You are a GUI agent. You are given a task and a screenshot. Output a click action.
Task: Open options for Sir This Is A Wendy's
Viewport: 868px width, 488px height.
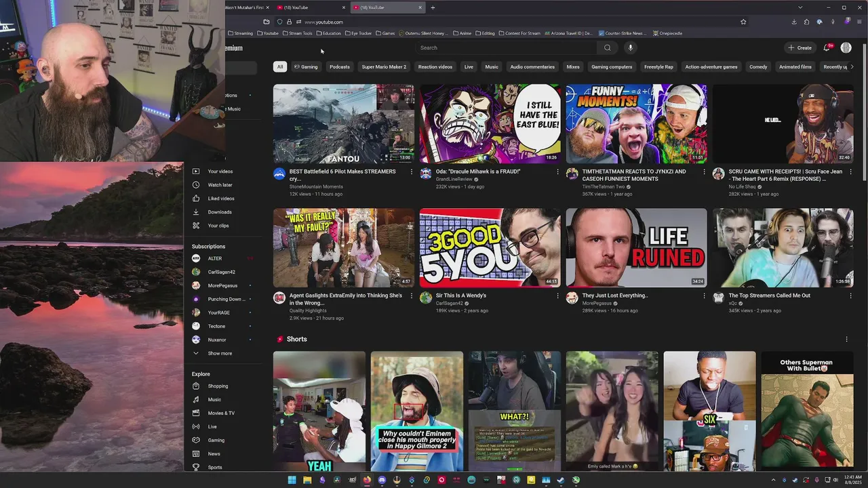point(558,296)
